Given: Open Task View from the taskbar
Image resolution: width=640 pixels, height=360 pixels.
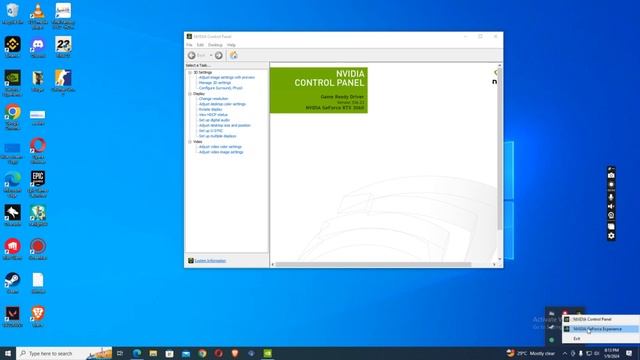Looking at the screenshot, I should coord(120,353).
